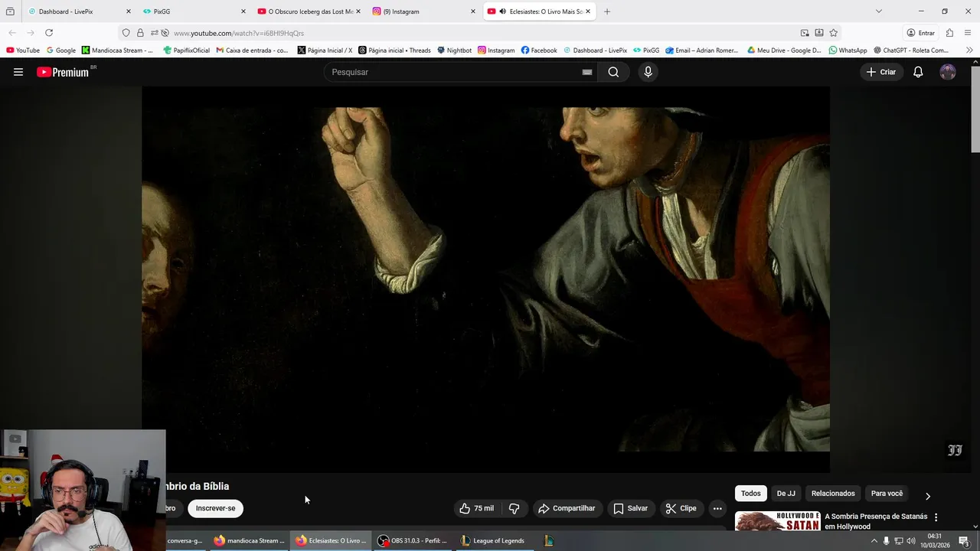Subscribe with Inscrever-se button
Screen dimensions: 980x551
coord(215,508)
